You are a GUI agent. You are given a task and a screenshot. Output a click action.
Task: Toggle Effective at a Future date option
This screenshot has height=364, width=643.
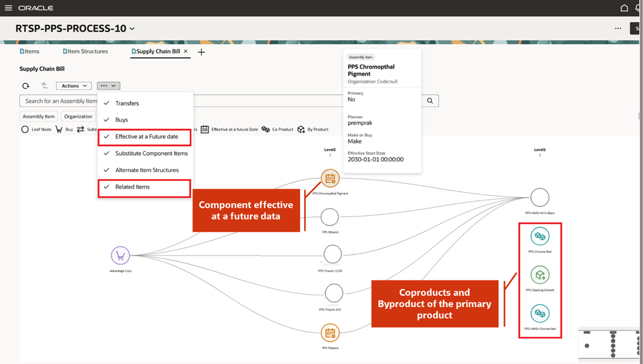(x=145, y=137)
